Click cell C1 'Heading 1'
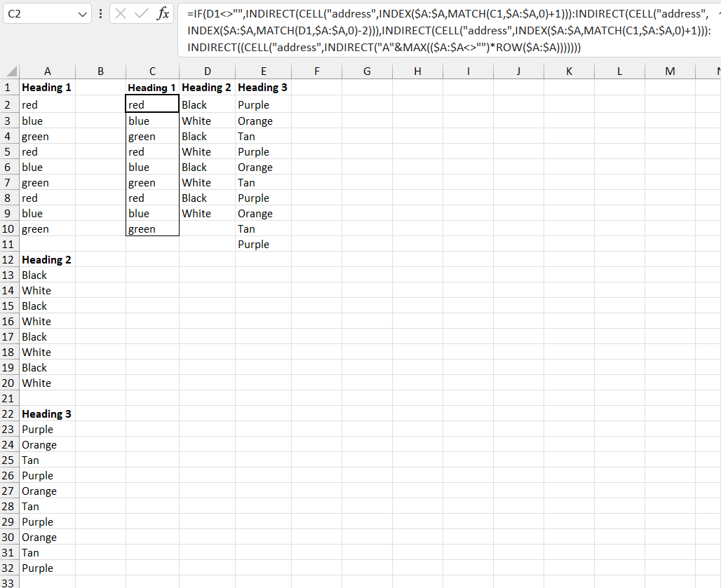Viewport: 721px width, 588px height. [153, 88]
